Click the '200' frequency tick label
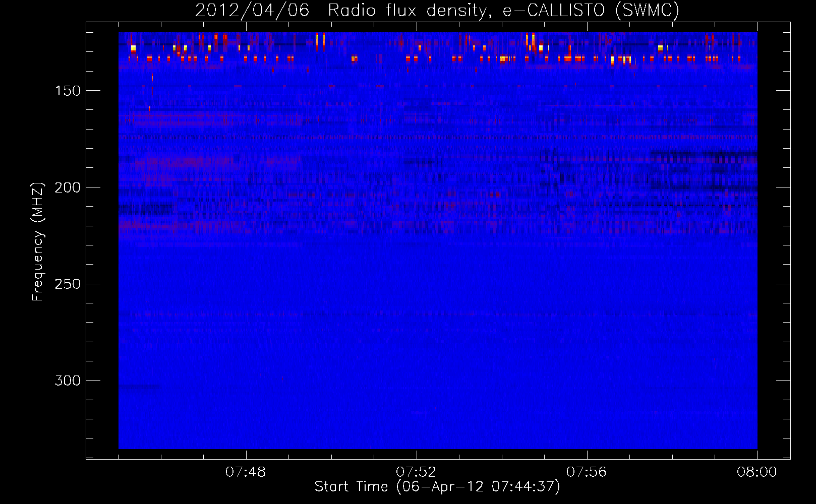This screenshot has width=816, height=504. 68,187
